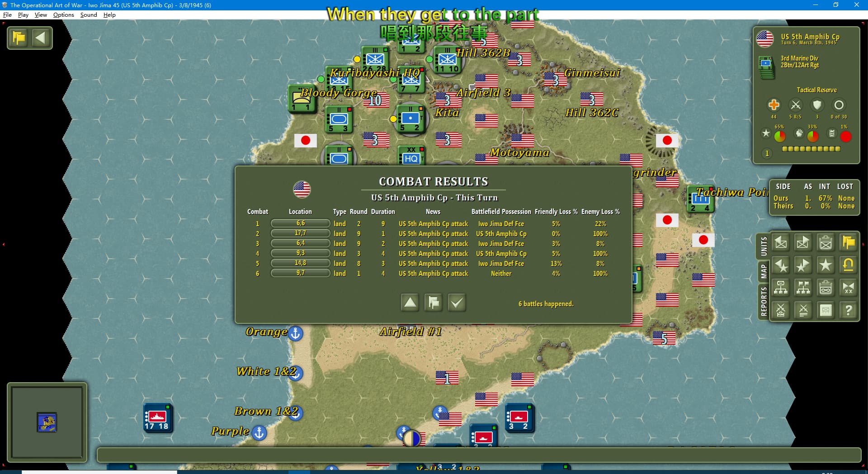Viewport: 868px width, 474px height.
Task: Click the XX bow-tie division icon
Action: [848, 288]
